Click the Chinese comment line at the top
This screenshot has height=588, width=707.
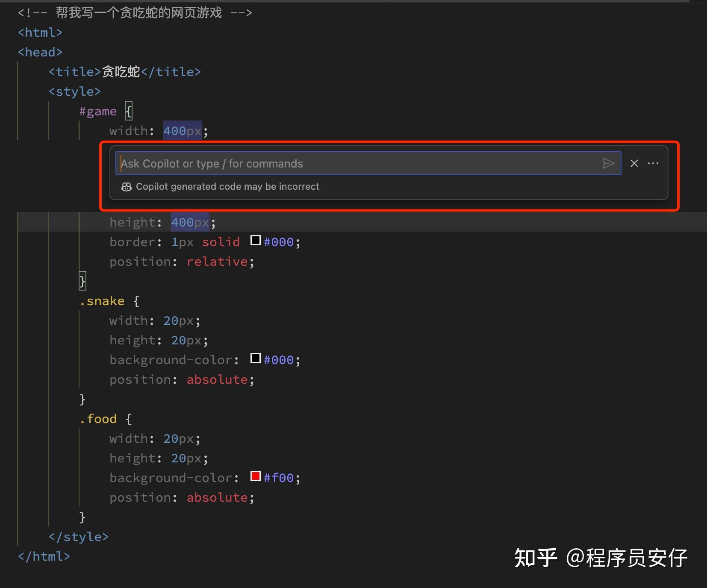(135, 12)
